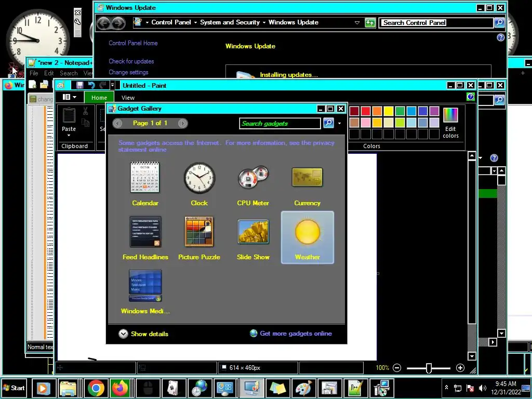The height and width of the screenshot is (399, 532).
Task: Open Notepad++ File menu
Action: 34,73
